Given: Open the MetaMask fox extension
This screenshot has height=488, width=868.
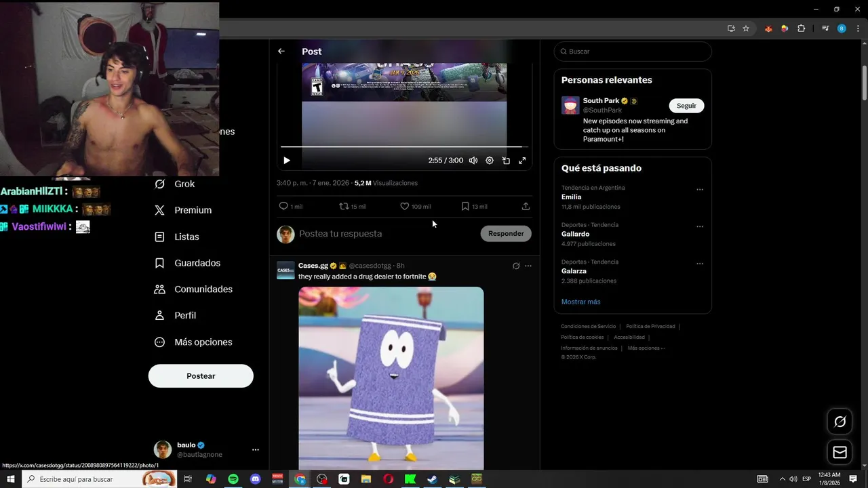Looking at the screenshot, I should [768, 28].
